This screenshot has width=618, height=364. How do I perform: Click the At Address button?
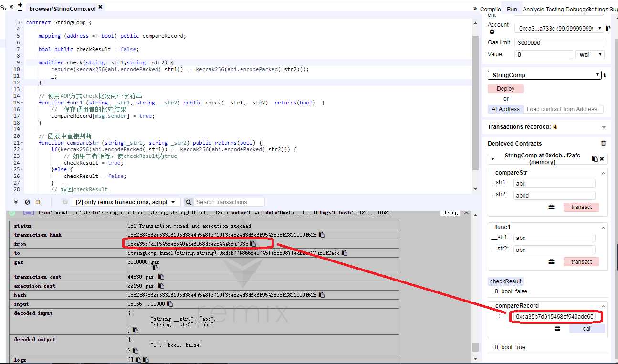click(505, 109)
